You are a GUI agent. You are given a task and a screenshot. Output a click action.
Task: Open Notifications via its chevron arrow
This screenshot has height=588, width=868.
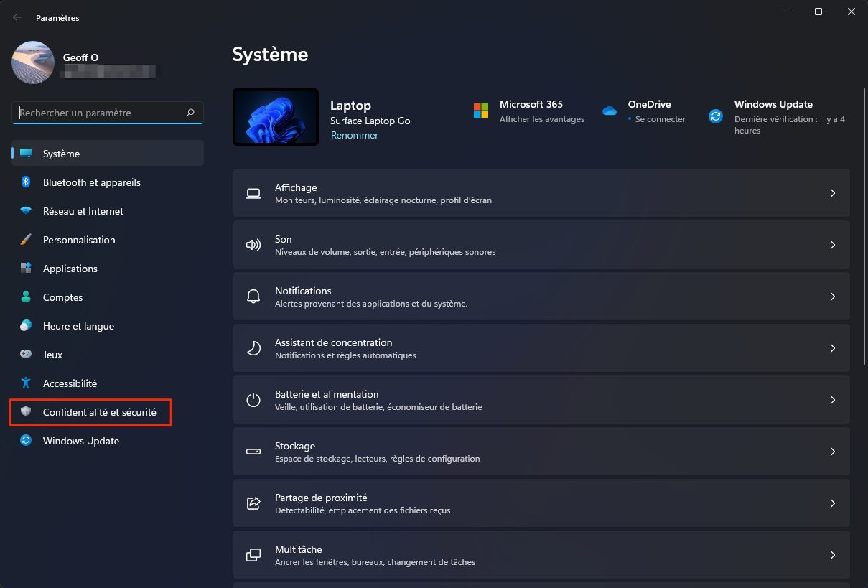833,297
